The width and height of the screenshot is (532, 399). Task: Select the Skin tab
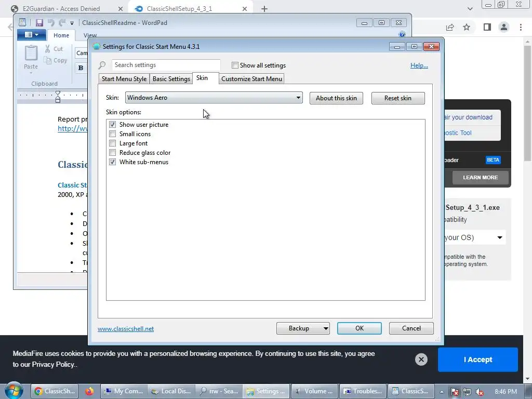pos(205,78)
